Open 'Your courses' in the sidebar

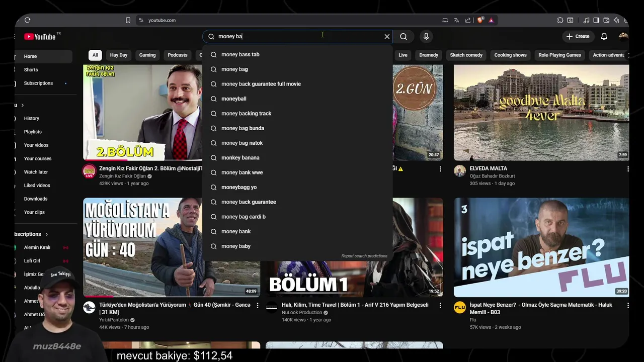click(x=43, y=158)
